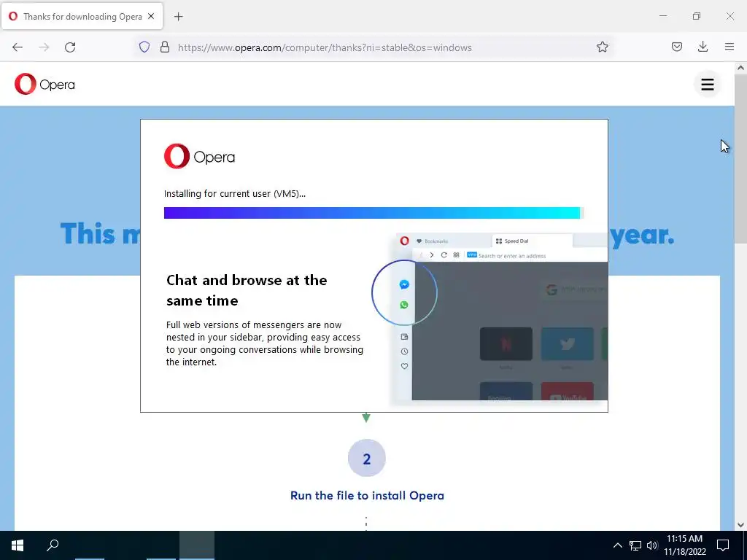Click the Opera logo in the page header
Screen dimensions: 747x560
pos(44,85)
